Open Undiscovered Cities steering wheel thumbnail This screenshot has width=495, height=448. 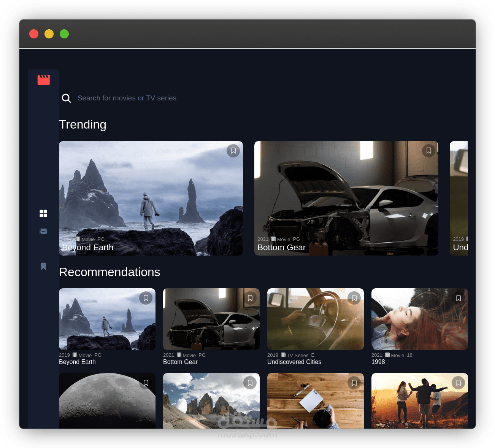coord(316,319)
